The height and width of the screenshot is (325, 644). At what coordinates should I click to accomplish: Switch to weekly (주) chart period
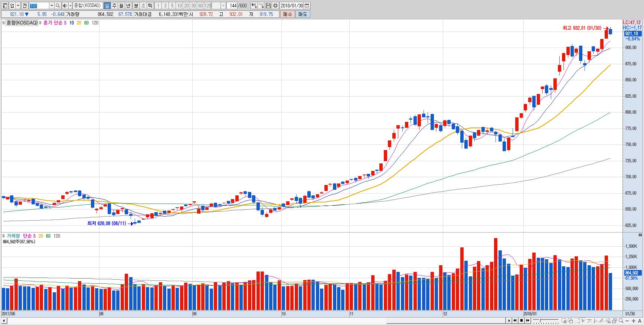point(114,6)
